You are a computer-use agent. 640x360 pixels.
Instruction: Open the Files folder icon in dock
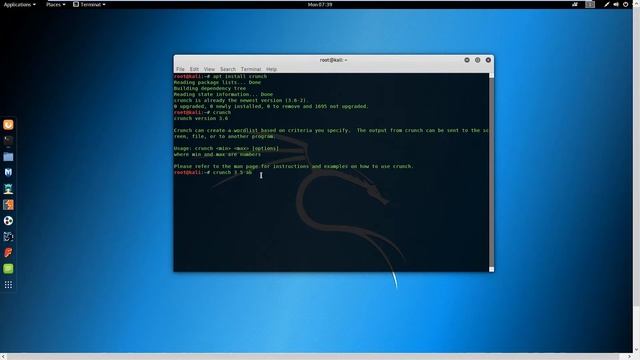[8, 157]
